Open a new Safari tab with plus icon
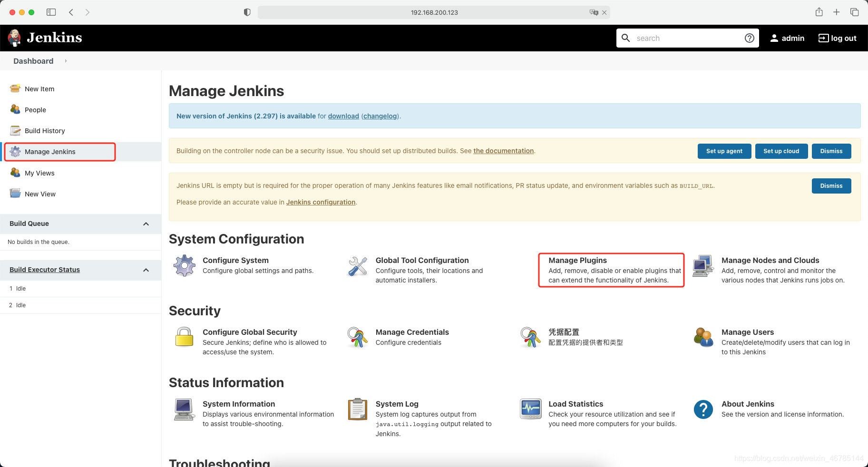Image resolution: width=868 pixels, height=467 pixels. [x=837, y=12]
